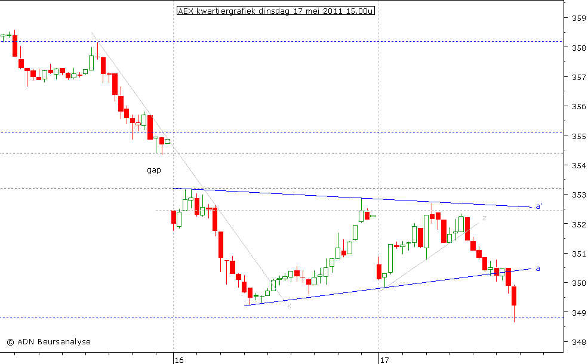This screenshot has height=364, width=588.
Task: Click the "gap" annotation label
Action: 154,170
